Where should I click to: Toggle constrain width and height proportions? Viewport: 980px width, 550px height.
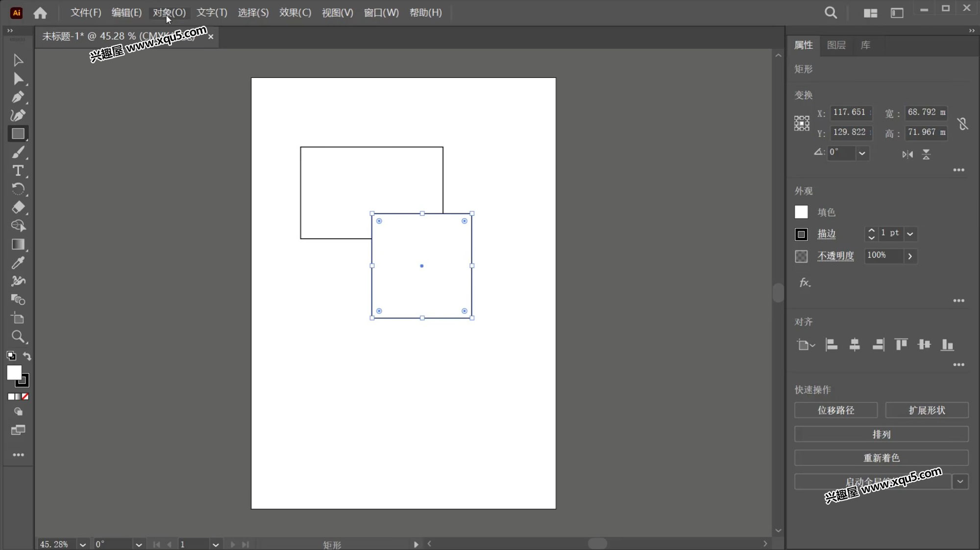click(x=962, y=124)
